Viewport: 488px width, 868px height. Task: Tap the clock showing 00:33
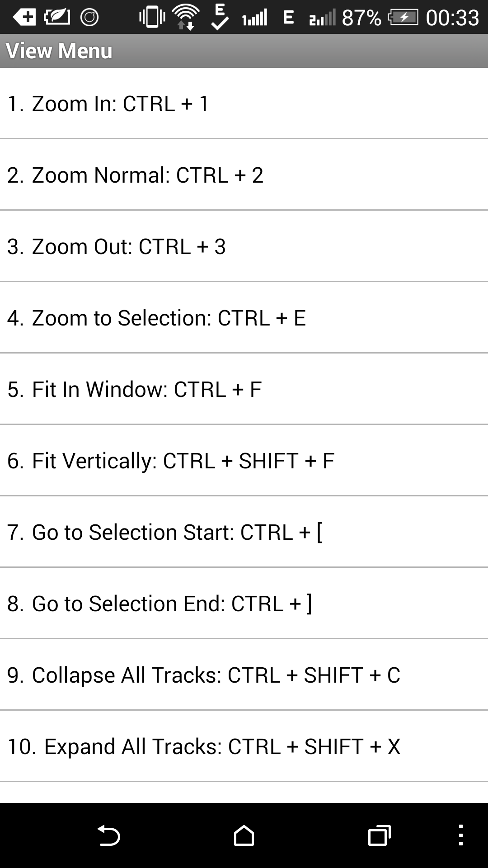coord(452,18)
